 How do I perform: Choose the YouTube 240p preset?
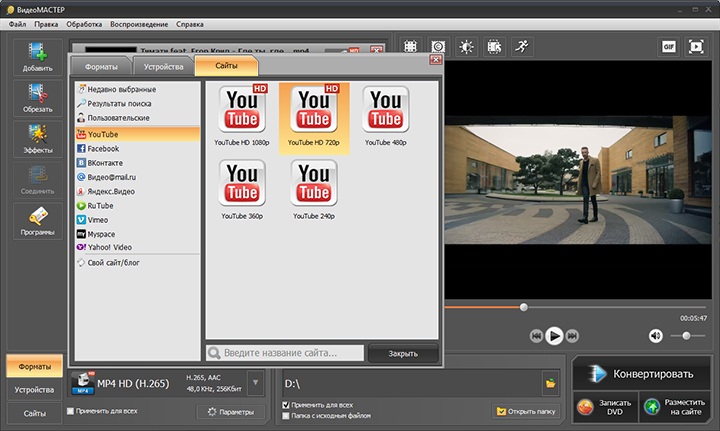pyautogui.click(x=314, y=190)
